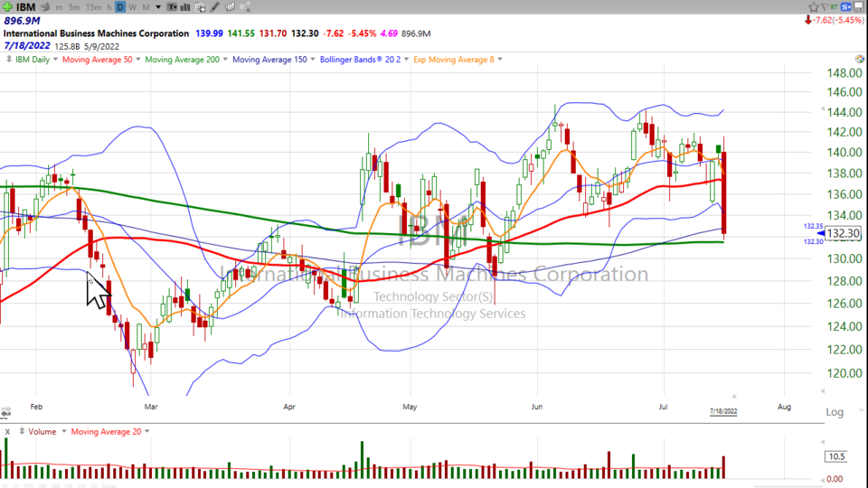
Task: Click the 896.9M volume value in header
Action: click(x=22, y=21)
